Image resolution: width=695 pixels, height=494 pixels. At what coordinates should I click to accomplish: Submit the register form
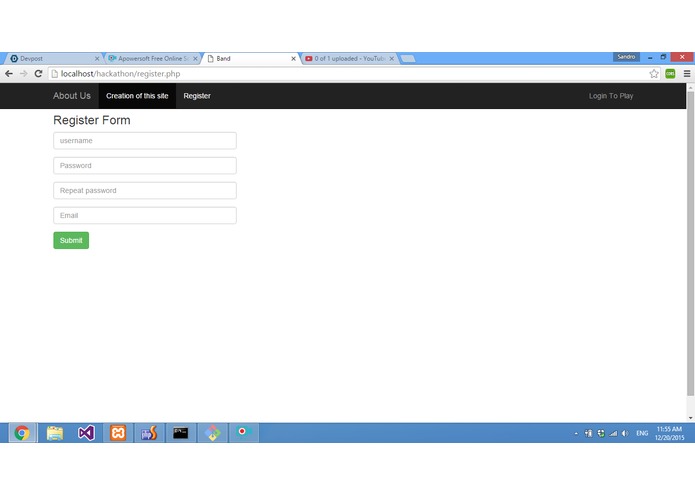click(71, 240)
